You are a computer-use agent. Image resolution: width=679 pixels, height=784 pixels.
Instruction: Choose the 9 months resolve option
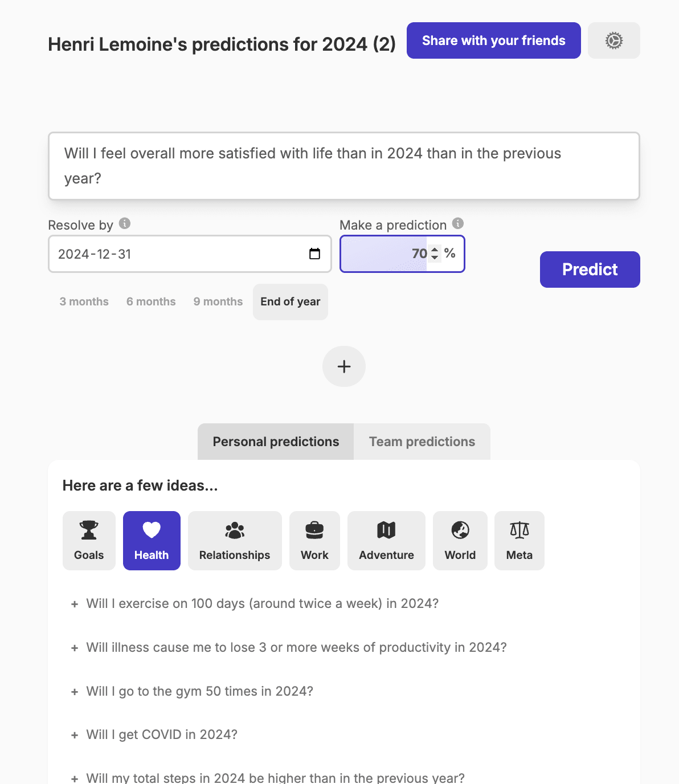218,301
